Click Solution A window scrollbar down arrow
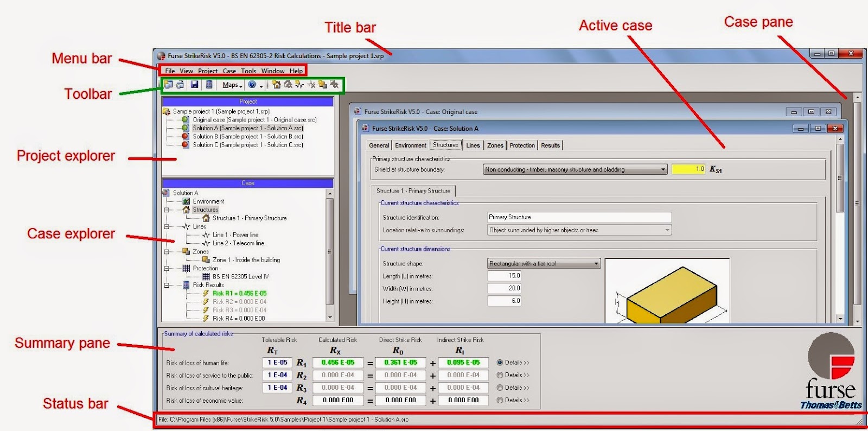The image size is (868, 431). tap(840, 319)
